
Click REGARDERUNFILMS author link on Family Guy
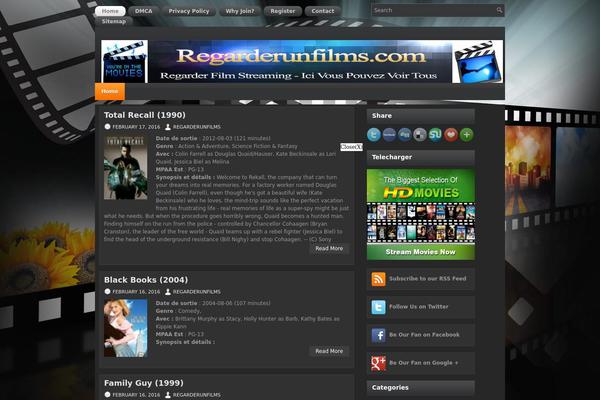tap(197, 395)
